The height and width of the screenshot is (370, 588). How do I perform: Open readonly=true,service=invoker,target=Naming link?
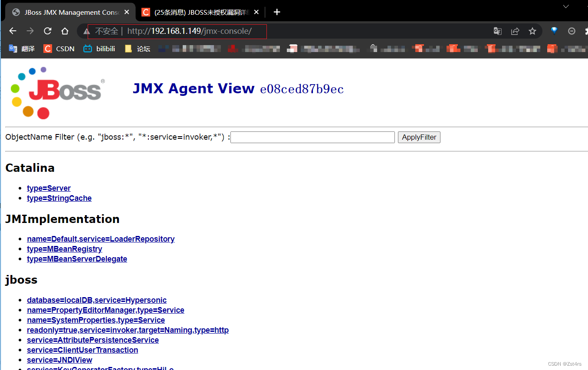coord(128,330)
